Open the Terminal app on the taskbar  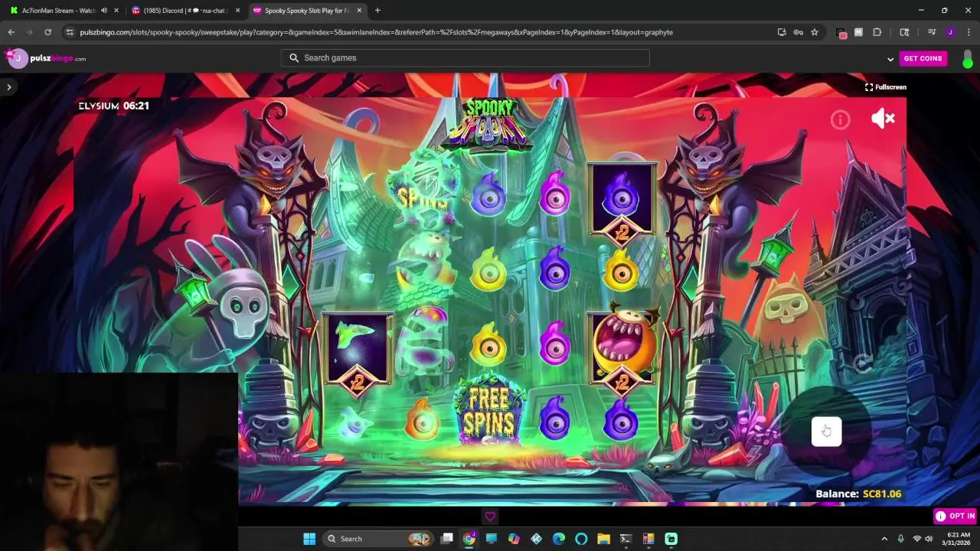coord(626,539)
